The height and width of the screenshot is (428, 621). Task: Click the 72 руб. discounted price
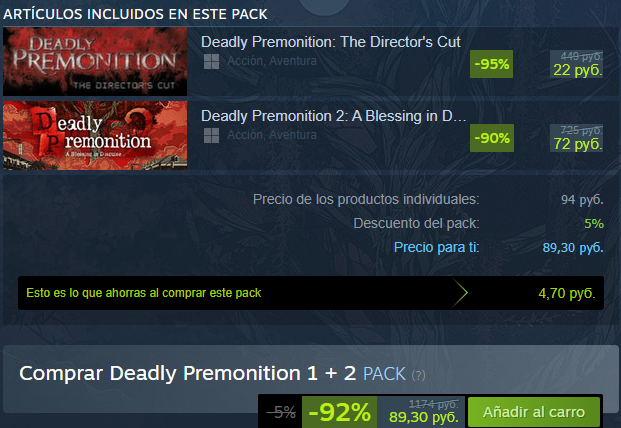578,144
